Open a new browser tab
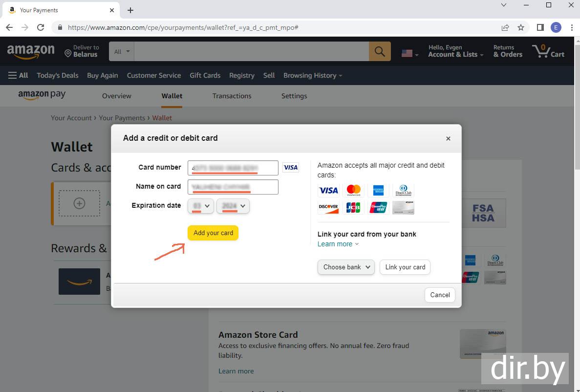 coord(130,10)
